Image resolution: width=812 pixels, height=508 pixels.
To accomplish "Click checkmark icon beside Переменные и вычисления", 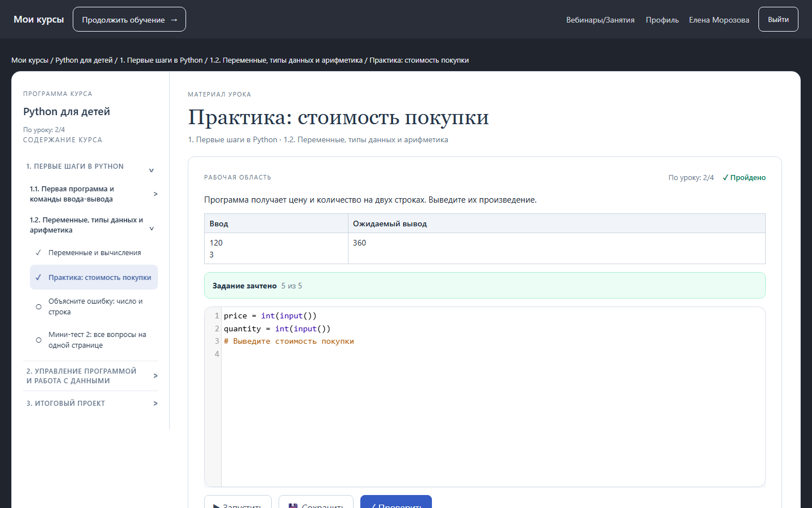I will click(38, 253).
